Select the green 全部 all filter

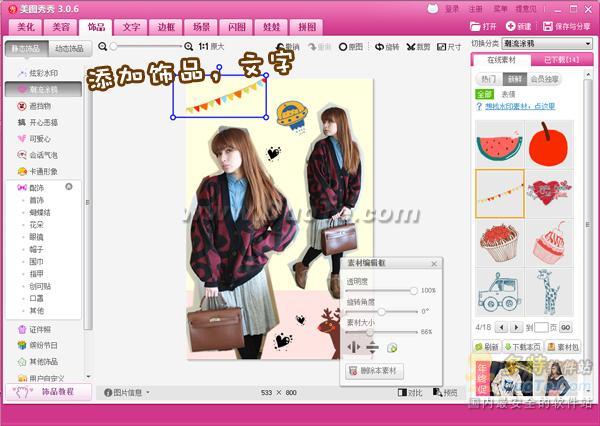pos(484,94)
